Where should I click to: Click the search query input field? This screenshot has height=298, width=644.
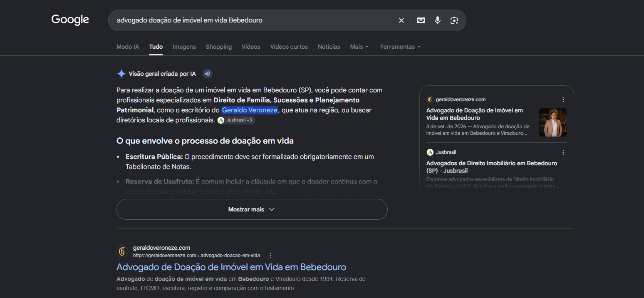[254, 20]
